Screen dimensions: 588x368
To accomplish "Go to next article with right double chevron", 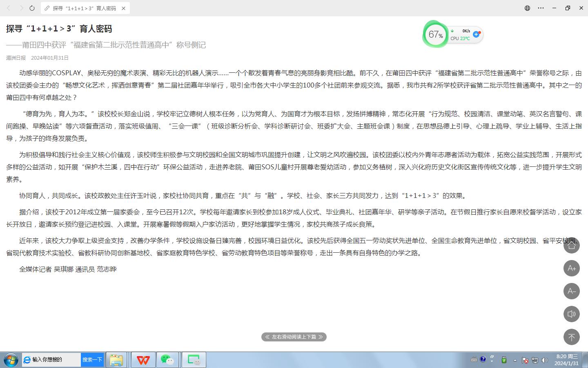I will [321, 337].
